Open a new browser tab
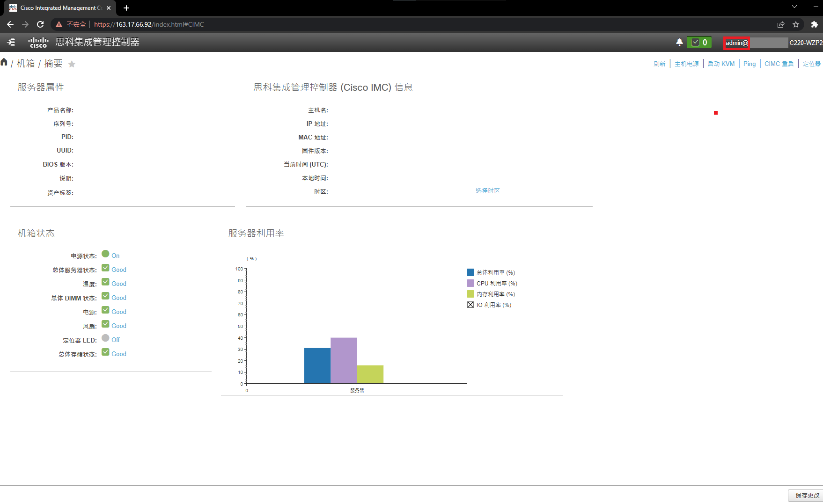Image resolution: width=823 pixels, height=504 pixels. [126, 8]
